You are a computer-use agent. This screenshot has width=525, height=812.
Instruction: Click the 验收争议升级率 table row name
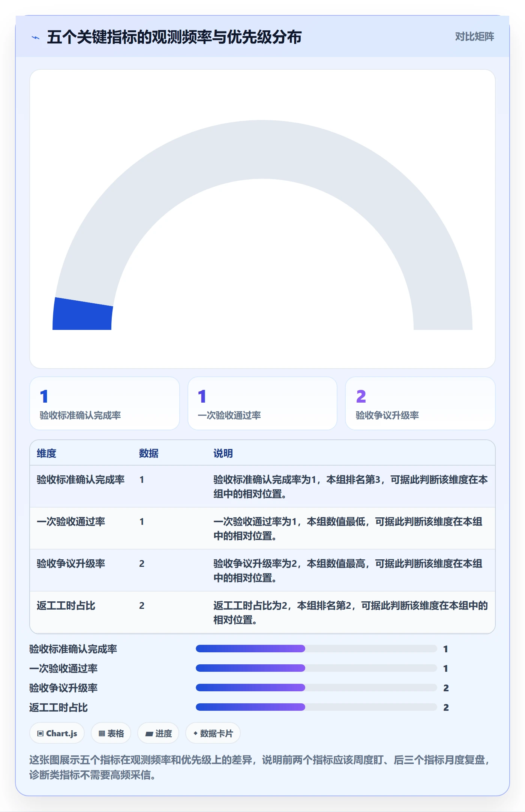(x=71, y=563)
